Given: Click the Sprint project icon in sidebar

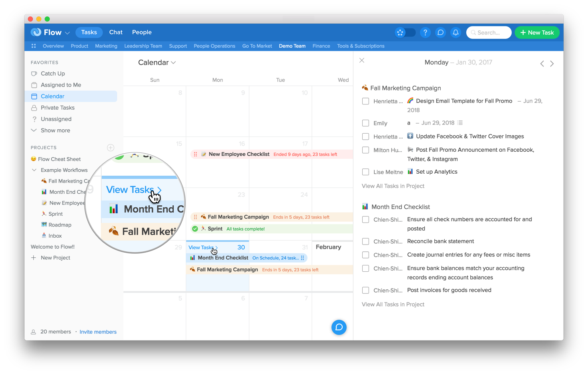Looking at the screenshot, I should click(x=44, y=214).
